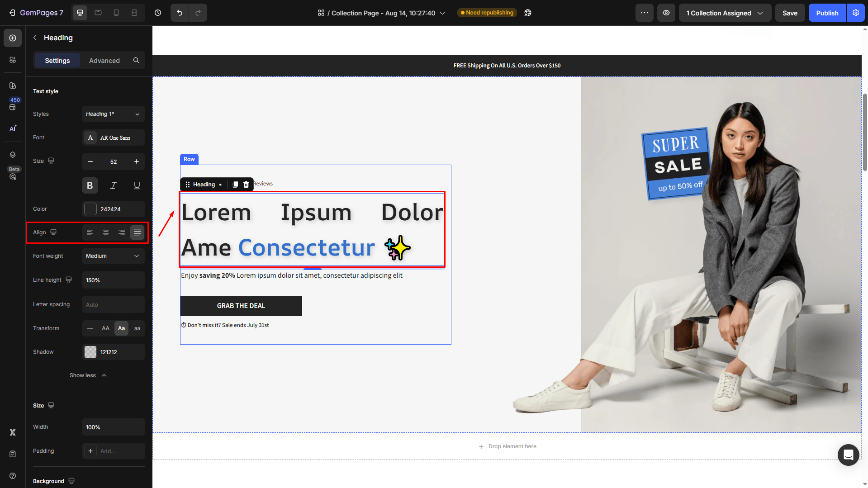Select center text alignment
The height and width of the screenshot is (488, 868).
[106, 232]
